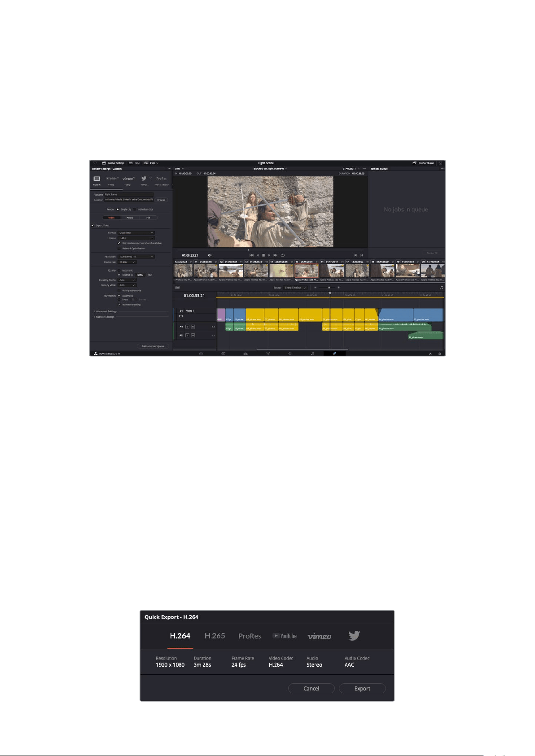
Task: Stop playback in the viewer
Action: 263,255
